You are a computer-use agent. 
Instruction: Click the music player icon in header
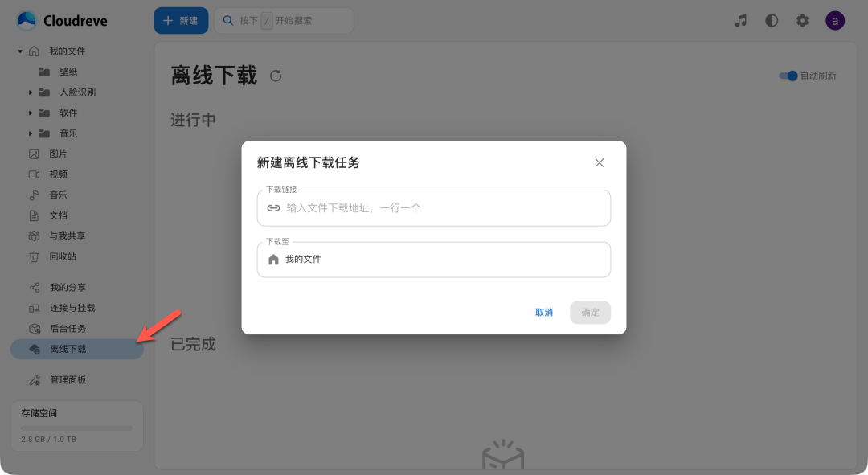[741, 21]
